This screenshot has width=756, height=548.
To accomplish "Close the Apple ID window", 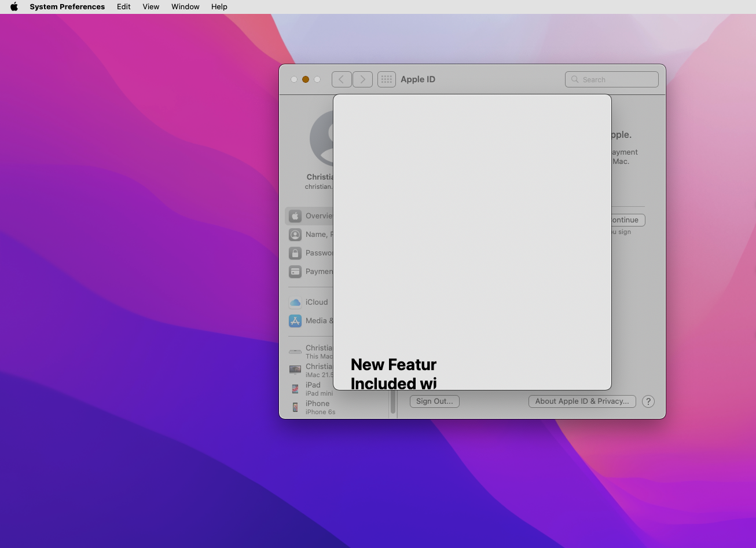I will pyautogui.click(x=294, y=79).
